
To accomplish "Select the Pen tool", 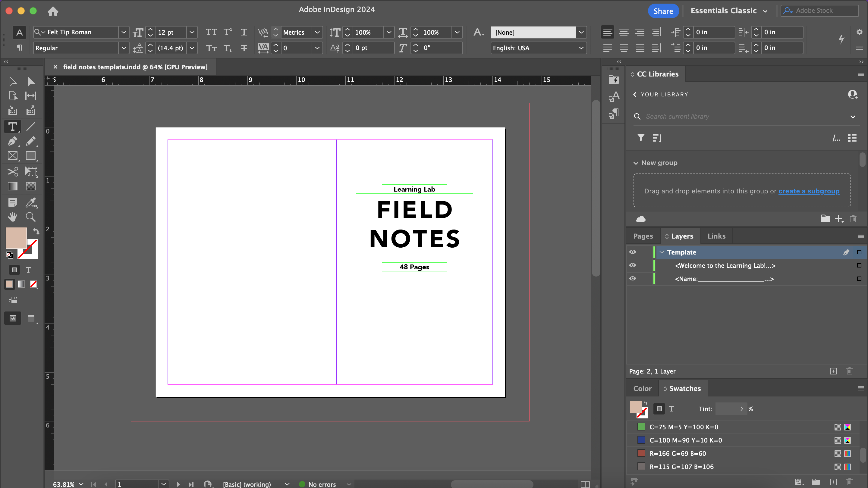I will click(x=12, y=141).
